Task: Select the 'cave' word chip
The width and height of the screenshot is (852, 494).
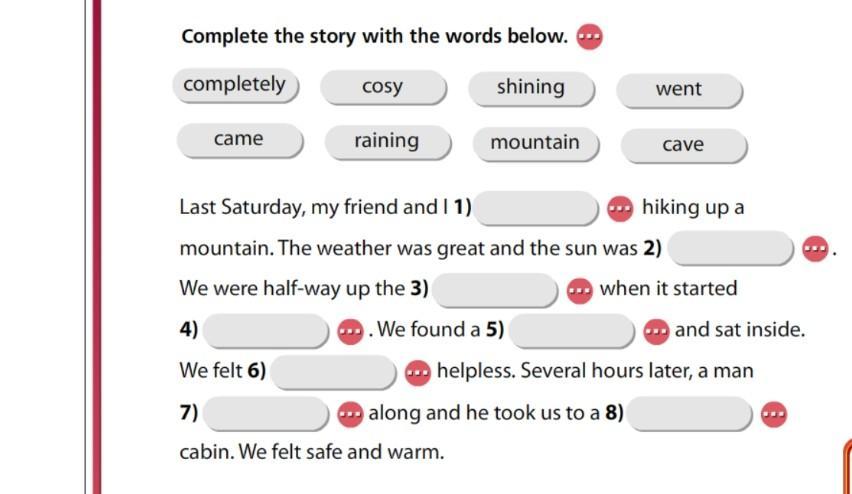Action: point(683,145)
